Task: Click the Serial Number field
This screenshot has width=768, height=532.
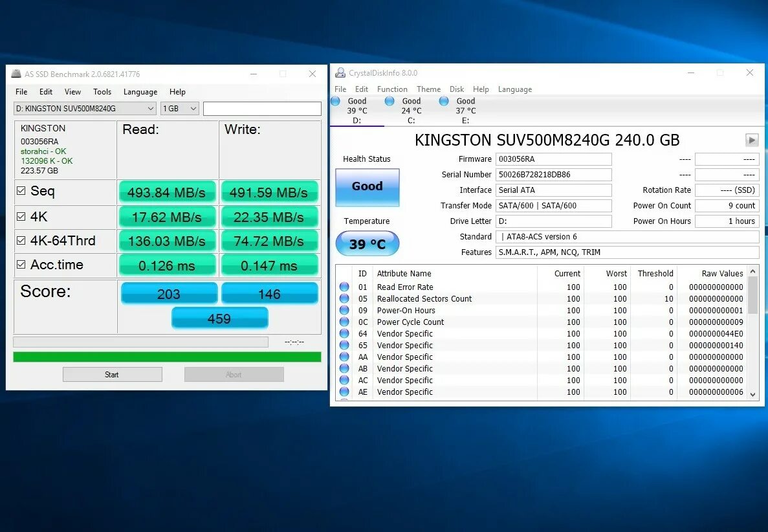Action: [553, 174]
